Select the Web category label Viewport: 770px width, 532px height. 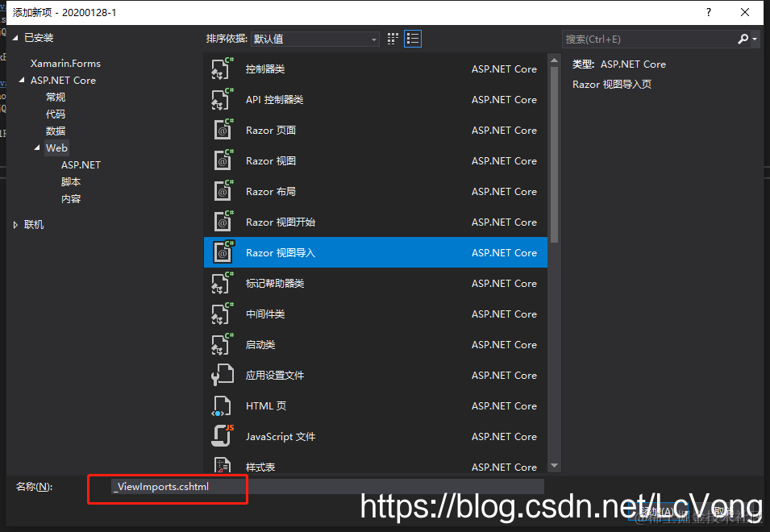coord(56,148)
